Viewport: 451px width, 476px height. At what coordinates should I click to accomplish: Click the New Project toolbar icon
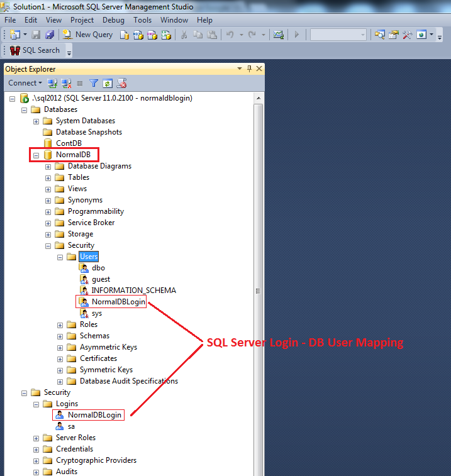(x=14, y=35)
